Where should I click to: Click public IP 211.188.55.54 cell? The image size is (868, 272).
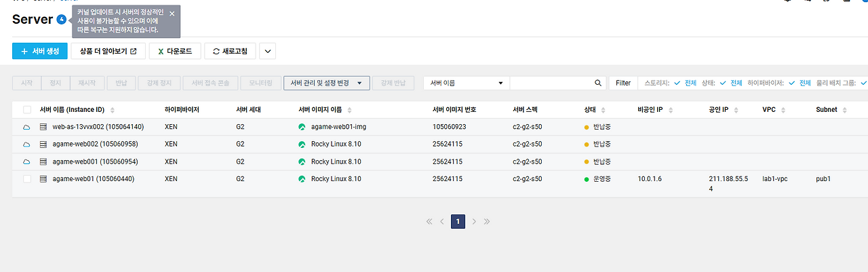pyautogui.click(x=728, y=184)
